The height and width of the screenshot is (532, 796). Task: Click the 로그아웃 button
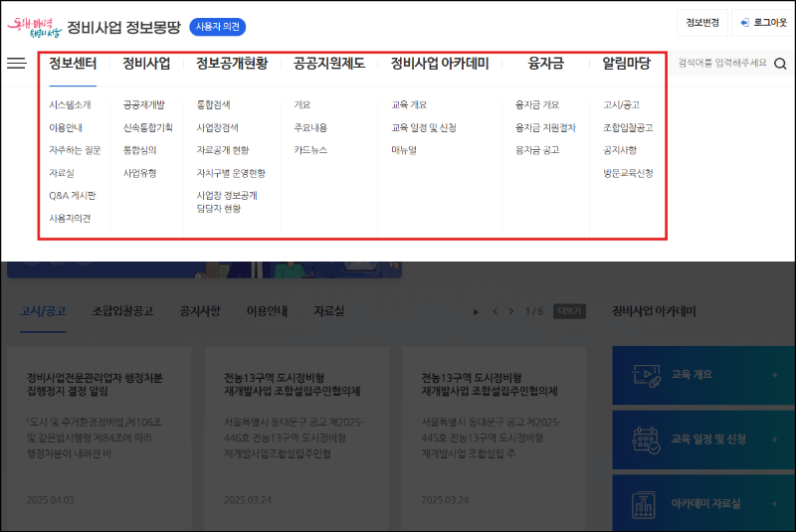click(763, 23)
